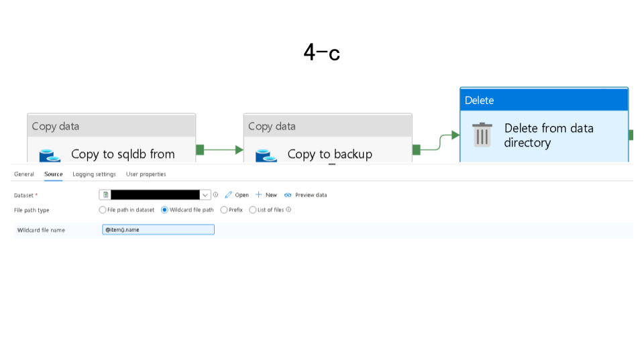Screen dimensions: 644x362
Task: Click the green output connector of Copy to sqldb
Action: click(x=200, y=149)
